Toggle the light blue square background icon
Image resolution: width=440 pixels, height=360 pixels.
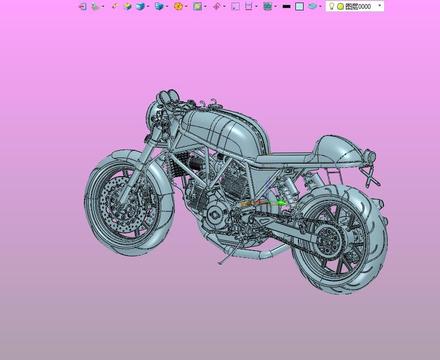tap(299, 6)
